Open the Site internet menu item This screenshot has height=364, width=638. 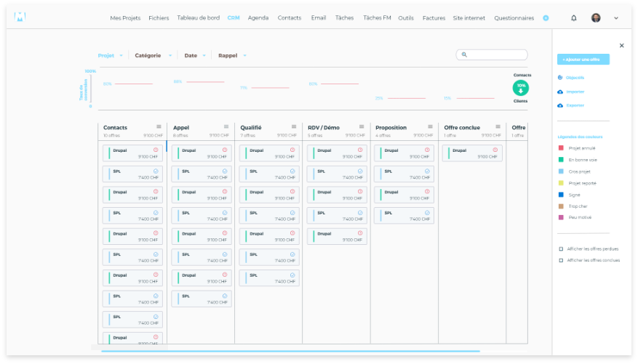(468, 18)
